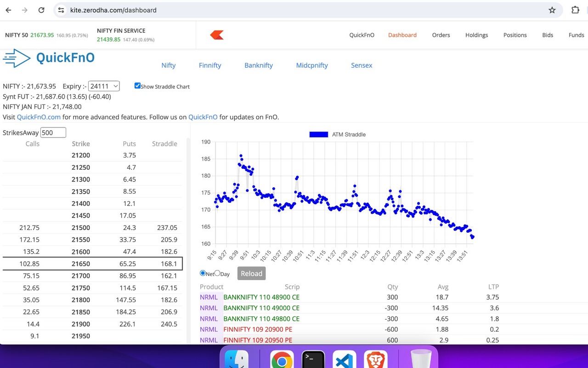This screenshot has height=368, width=588.
Task: Go to the Positions page
Action: (515, 35)
